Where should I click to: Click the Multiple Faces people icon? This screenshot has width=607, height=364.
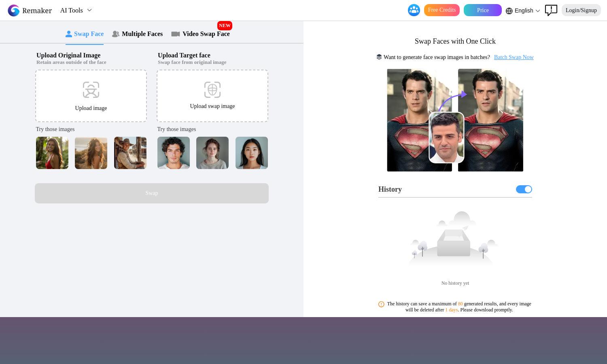click(116, 34)
